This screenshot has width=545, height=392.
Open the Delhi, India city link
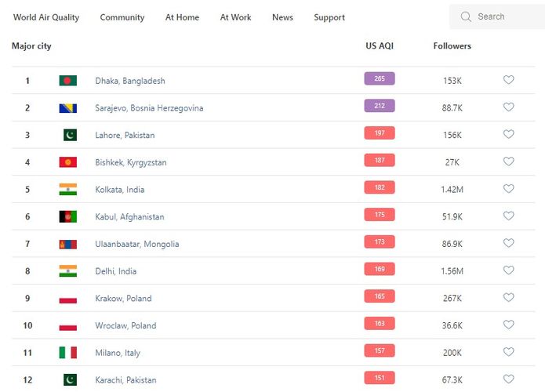(116, 271)
